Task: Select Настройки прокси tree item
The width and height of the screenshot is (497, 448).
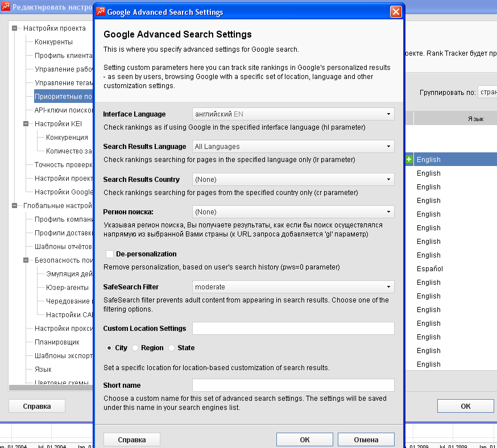Action: (63, 328)
